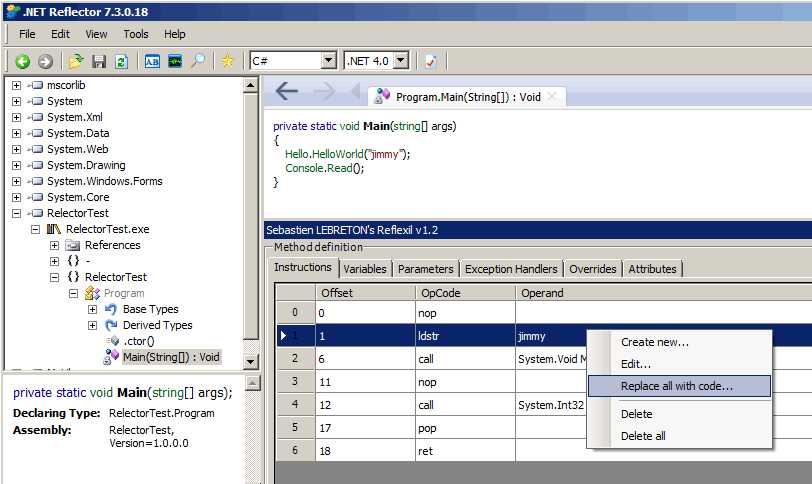
Task: Click the OpCode column header
Action: (x=465, y=293)
